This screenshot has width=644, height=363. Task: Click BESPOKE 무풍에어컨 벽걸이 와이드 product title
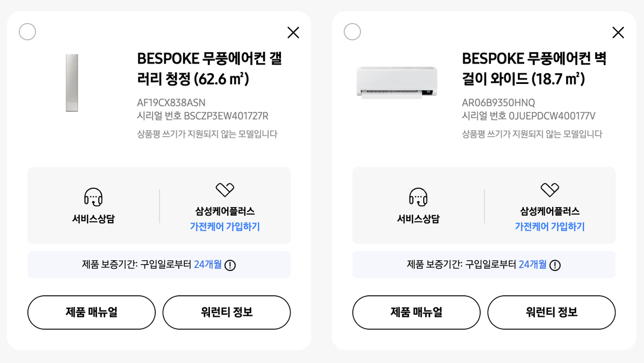(534, 69)
